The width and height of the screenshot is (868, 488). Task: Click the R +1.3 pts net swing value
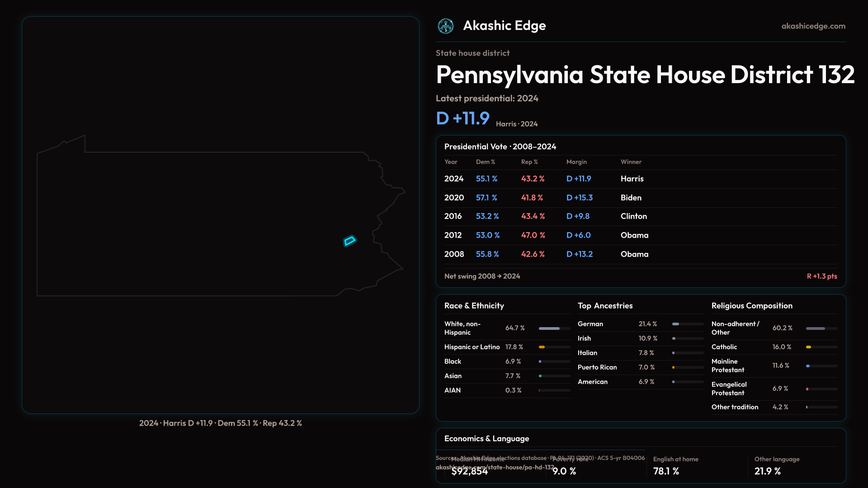click(821, 276)
